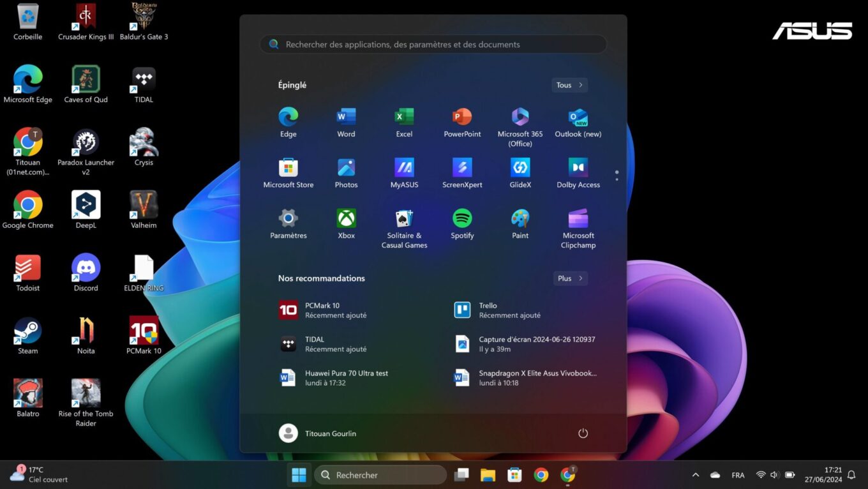Open notification bell in taskbar
Viewport: 868px width, 489px height.
tap(851, 475)
